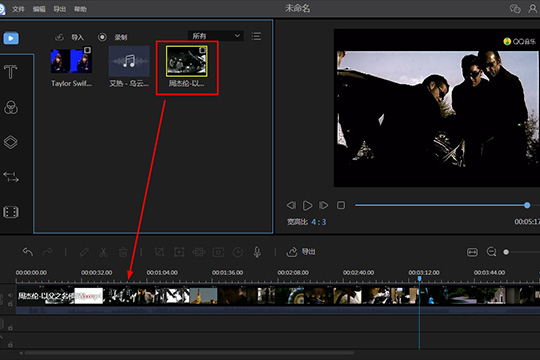Toggle lock on the second track
Image resolution: width=540 pixels, height=360 pixels.
click(10, 327)
